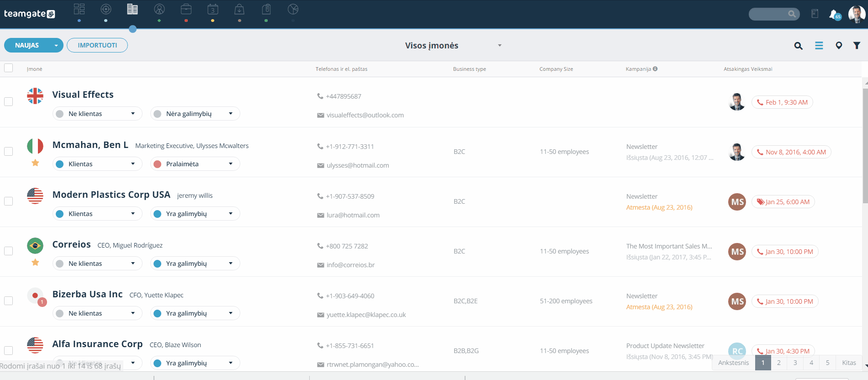Open Correios company name link
The width and height of the screenshot is (868, 380).
[x=72, y=244]
